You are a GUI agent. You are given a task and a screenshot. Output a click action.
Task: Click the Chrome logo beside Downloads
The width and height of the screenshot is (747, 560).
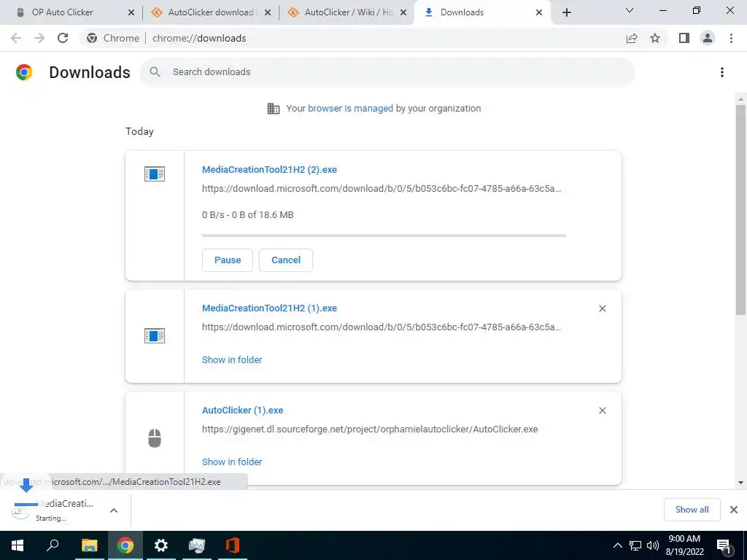click(x=24, y=72)
